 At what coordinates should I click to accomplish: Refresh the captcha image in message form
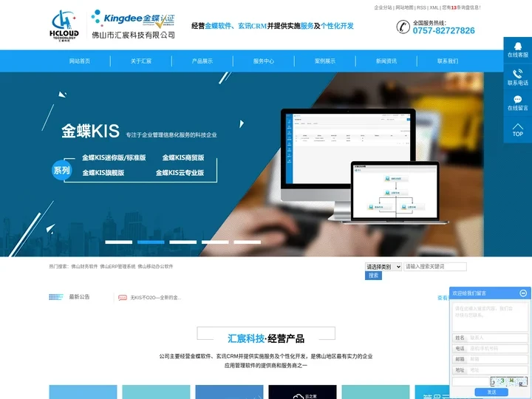point(508,381)
